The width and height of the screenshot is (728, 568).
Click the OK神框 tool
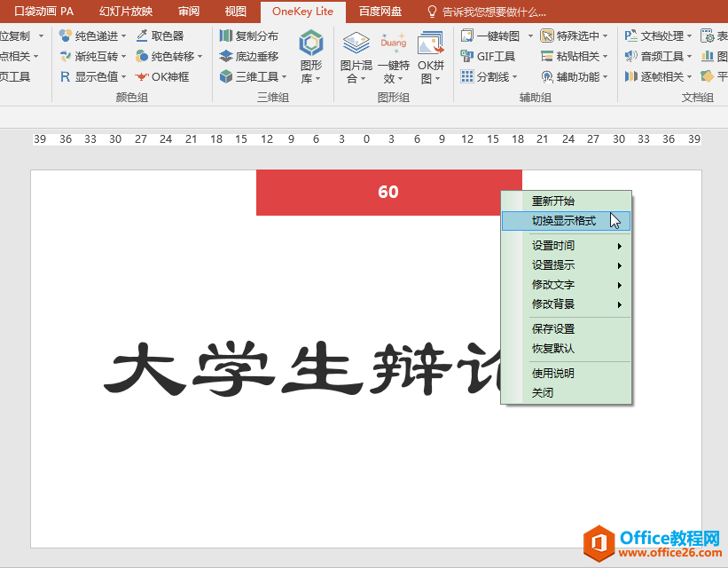click(162, 76)
